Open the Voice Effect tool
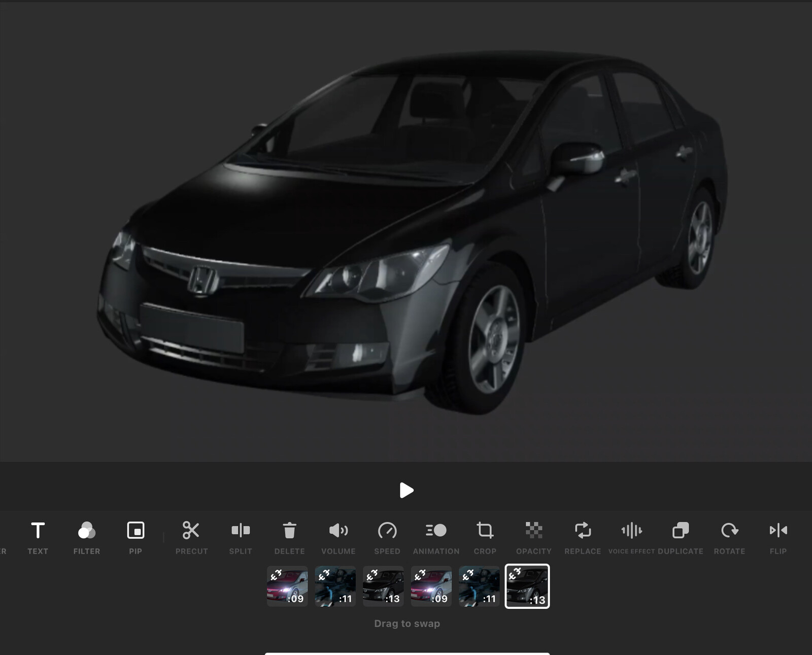 [x=632, y=538]
